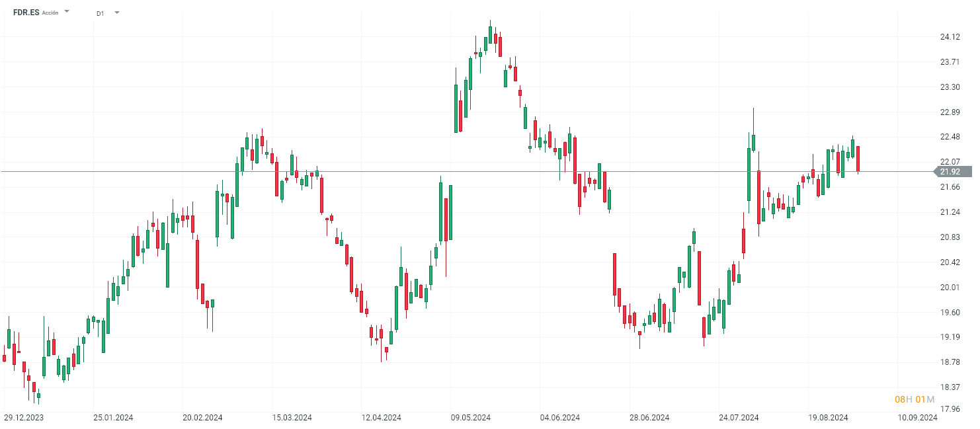
Task: Click the D1 interval label
Action: pyautogui.click(x=100, y=13)
